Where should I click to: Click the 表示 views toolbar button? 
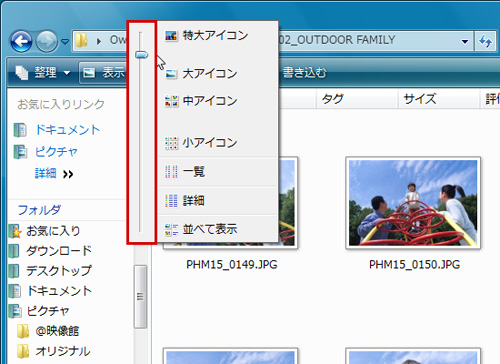[x=103, y=73]
